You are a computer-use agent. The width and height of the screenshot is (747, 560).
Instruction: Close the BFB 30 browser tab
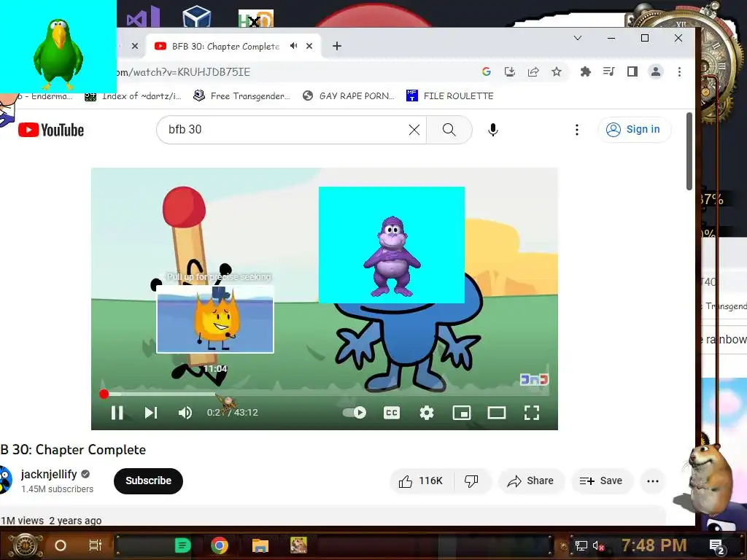click(x=309, y=46)
